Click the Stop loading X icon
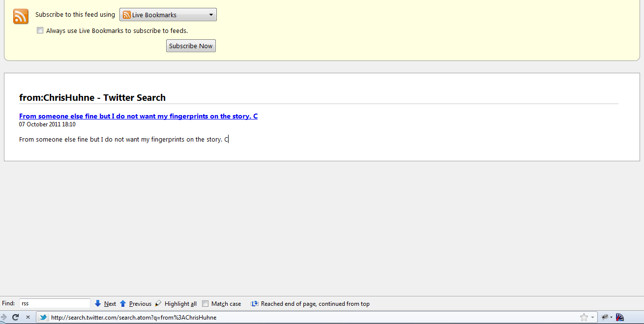This screenshot has width=644, height=324. [x=28, y=317]
